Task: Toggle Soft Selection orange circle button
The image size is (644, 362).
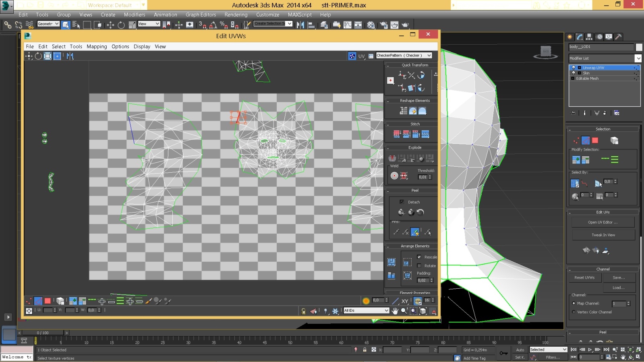Action: click(x=366, y=301)
